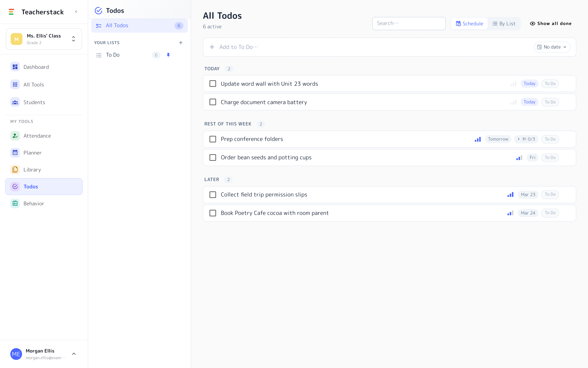Click priority bars icon on Collect field trip slips

coord(510,194)
